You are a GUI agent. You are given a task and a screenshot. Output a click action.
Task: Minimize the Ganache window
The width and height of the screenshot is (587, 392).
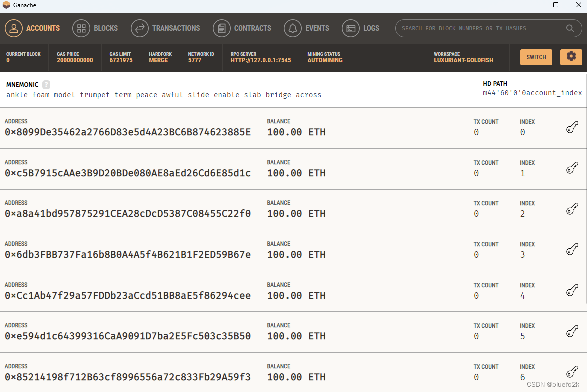533,5
